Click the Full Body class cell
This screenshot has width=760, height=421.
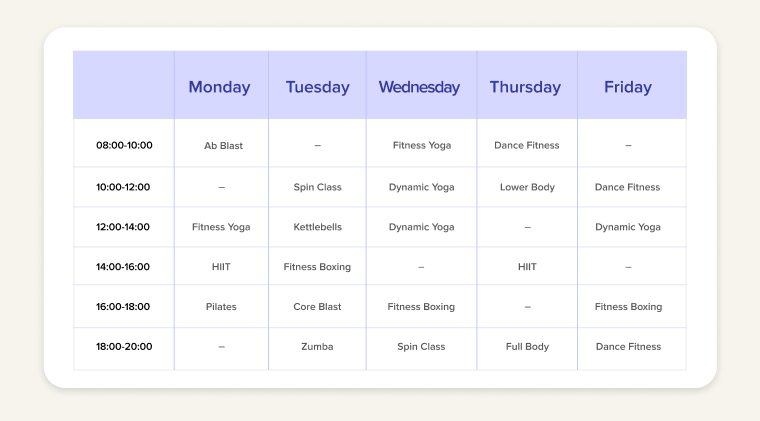point(527,347)
